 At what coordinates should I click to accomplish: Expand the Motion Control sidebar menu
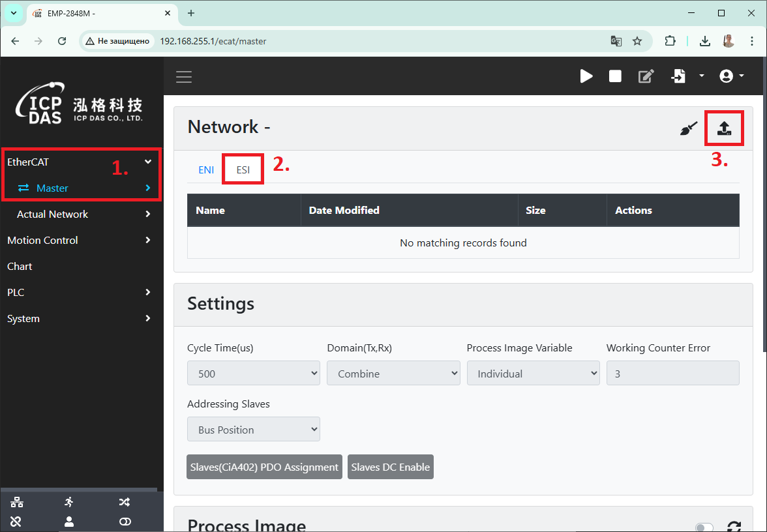coord(78,240)
